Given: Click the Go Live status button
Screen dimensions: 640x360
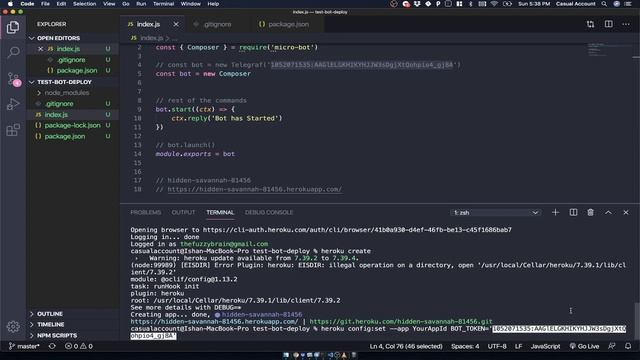Looking at the screenshot, I should pyautogui.click(x=584, y=346).
